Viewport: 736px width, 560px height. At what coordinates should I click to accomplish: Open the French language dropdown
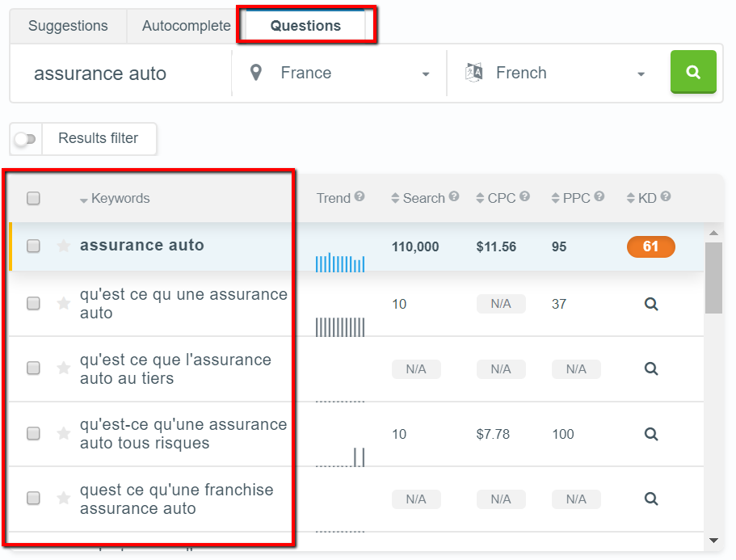click(557, 74)
